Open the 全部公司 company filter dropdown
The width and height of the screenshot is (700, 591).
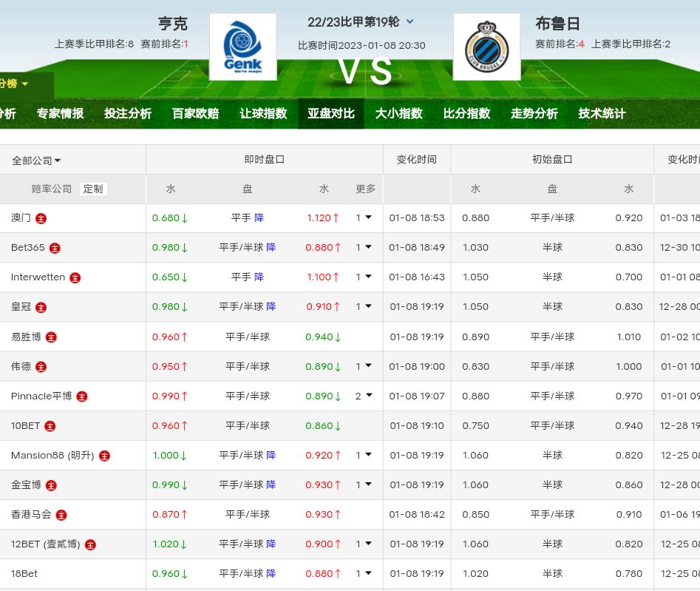point(36,161)
